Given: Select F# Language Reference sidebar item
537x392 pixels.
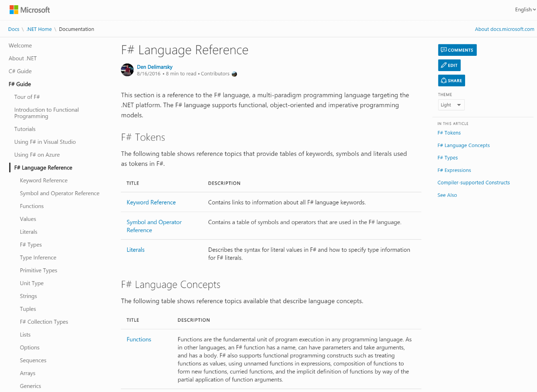Looking at the screenshot, I should pyautogui.click(x=43, y=168).
